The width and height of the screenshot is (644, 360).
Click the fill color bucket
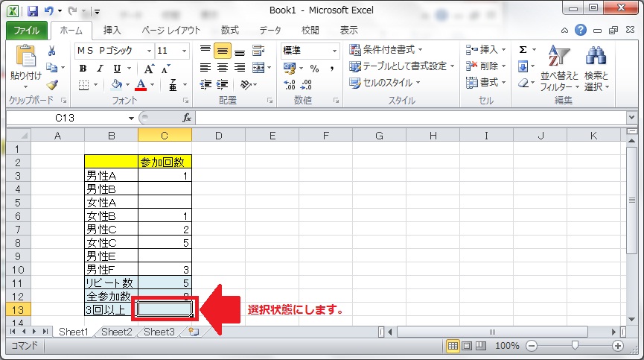tap(117, 85)
